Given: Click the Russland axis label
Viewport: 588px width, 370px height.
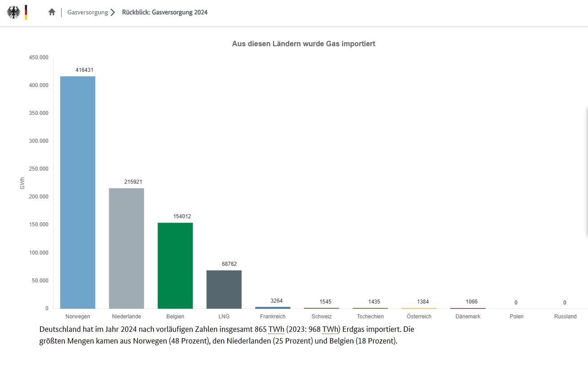Looking at the screenshot, I should [565, 317].
